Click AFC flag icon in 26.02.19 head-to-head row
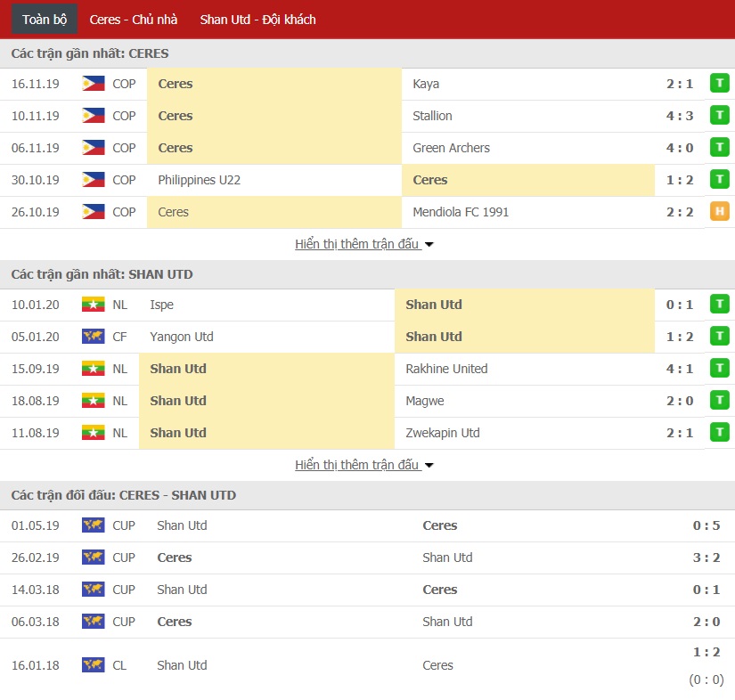735x700 pixels. coord(94,558)
